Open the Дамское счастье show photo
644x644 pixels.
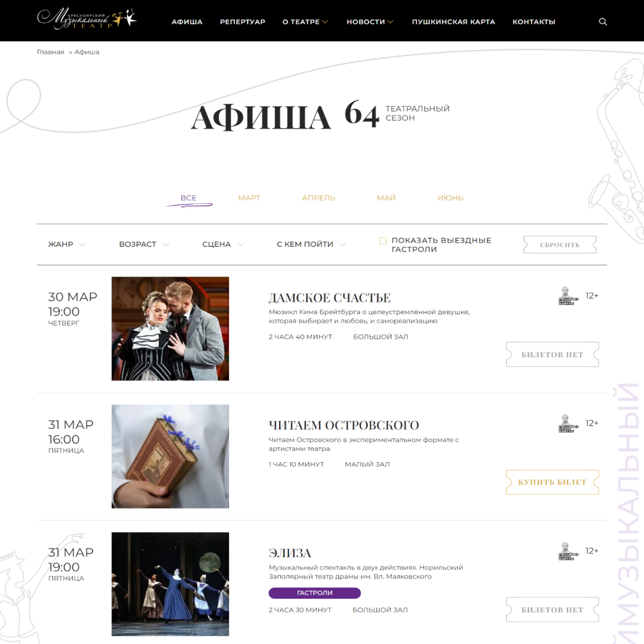[x=171, y=329]
